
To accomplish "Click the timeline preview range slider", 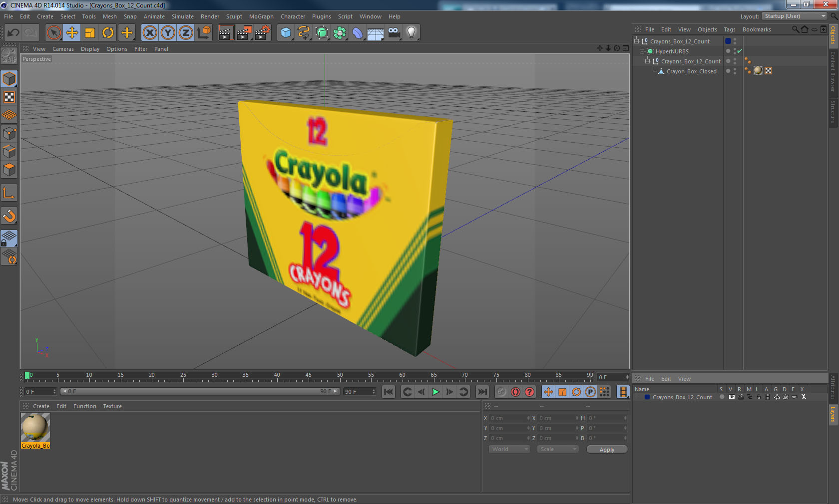I will [x=200, y=391].
